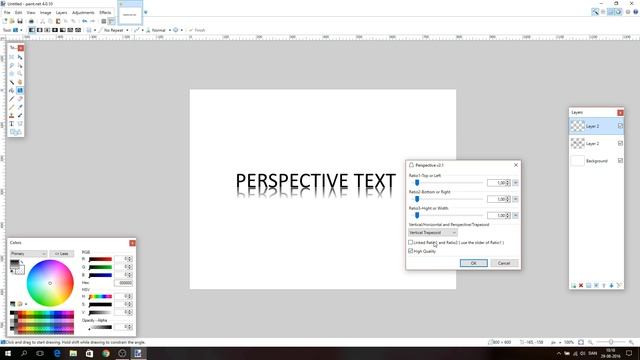The image size is (640, 360).
Task: Open the Edit menu
Action: point(19,13)
